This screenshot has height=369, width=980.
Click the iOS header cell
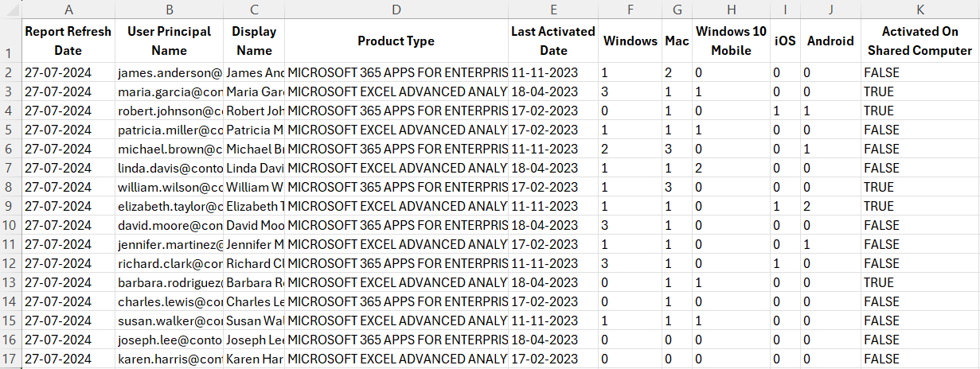786,41
